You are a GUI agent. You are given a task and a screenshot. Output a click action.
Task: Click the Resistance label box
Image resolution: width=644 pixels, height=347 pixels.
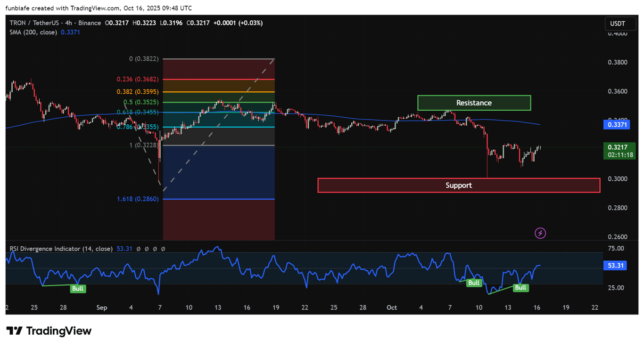[473, 103]
